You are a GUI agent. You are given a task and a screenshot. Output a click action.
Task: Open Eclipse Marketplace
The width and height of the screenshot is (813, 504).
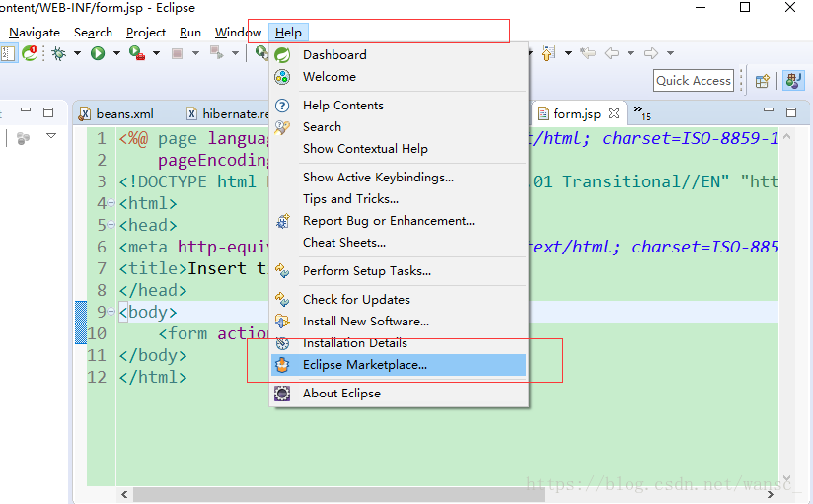click(x=399, y=365)
